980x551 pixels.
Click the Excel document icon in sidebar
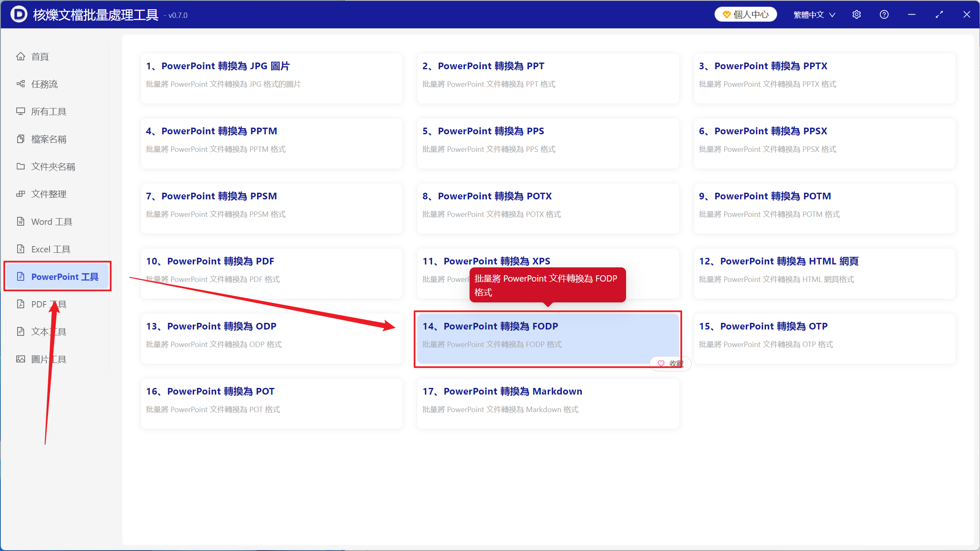coord(20,249)
